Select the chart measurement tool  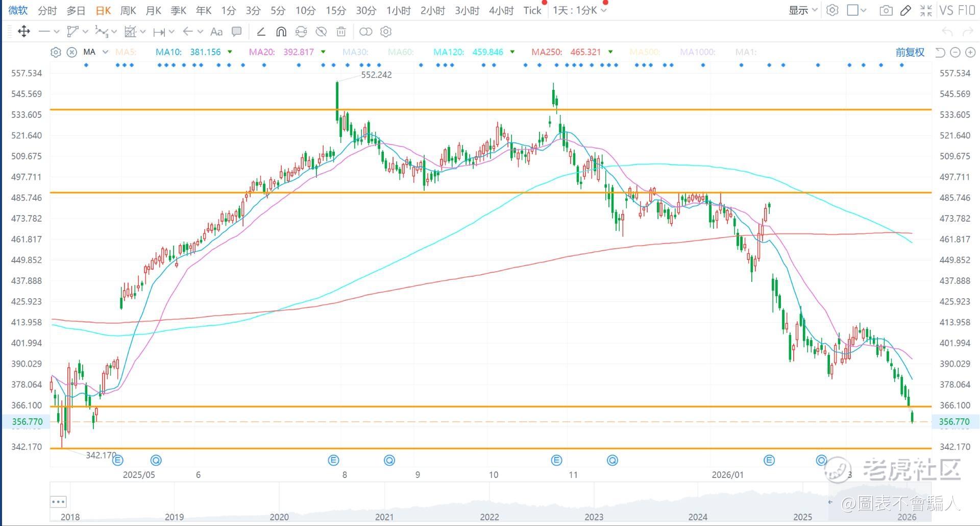(131, 32)
